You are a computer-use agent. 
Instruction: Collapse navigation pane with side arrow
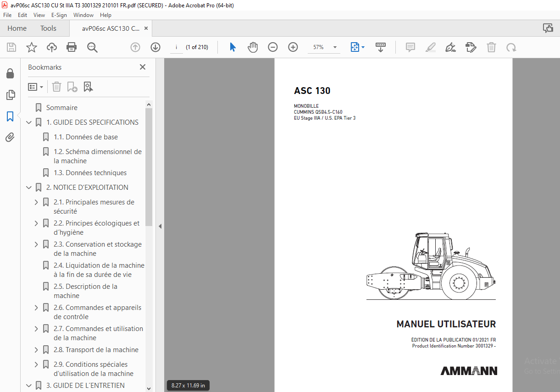click(160, 226)
